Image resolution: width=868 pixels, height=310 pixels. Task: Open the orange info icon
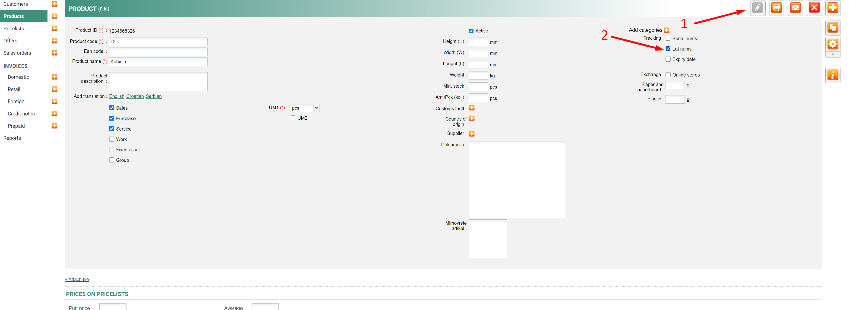point(833,75)
